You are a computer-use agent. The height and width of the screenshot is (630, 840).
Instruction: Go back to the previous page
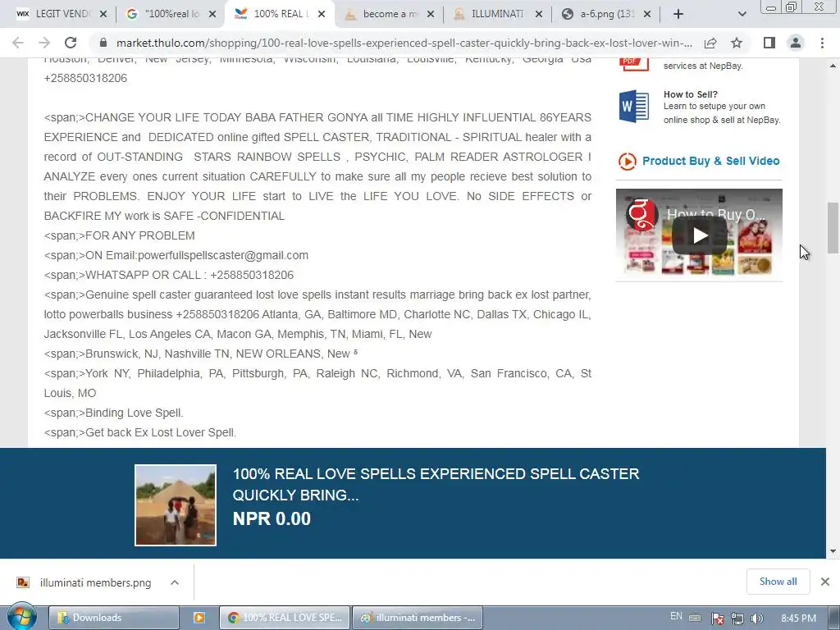click(18, 43)
